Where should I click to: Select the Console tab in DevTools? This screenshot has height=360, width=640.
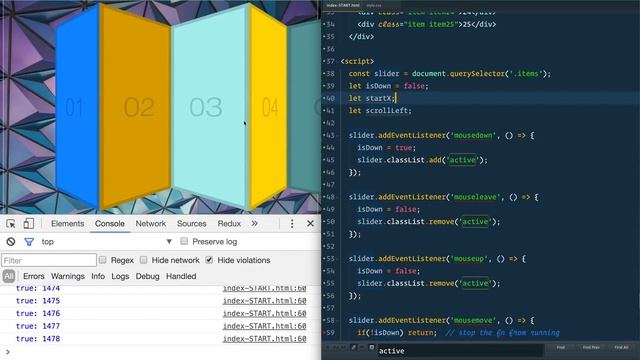(x=110, y=224)
